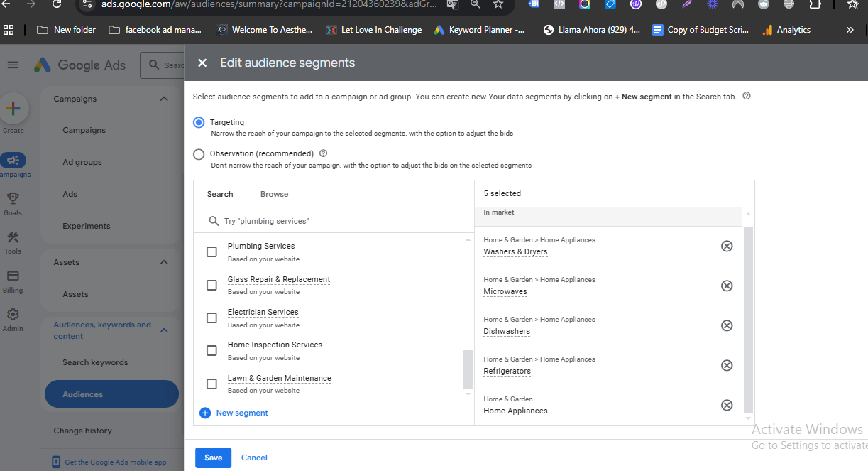Click the browser reload button

[x=57, y=4]
